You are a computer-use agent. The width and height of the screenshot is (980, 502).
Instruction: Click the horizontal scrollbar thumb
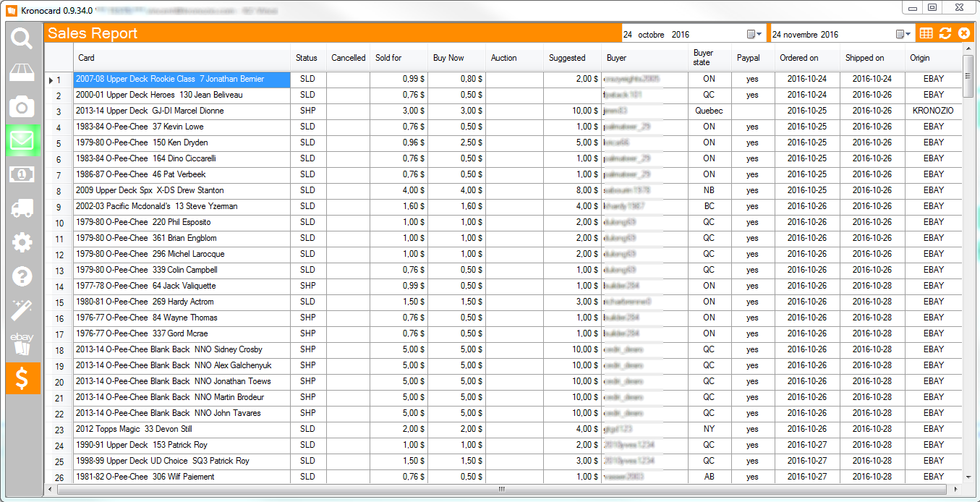tap(502, 489)
